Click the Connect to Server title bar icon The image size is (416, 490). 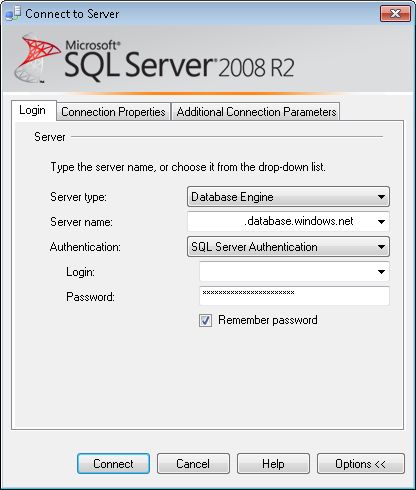coord(14,14)
